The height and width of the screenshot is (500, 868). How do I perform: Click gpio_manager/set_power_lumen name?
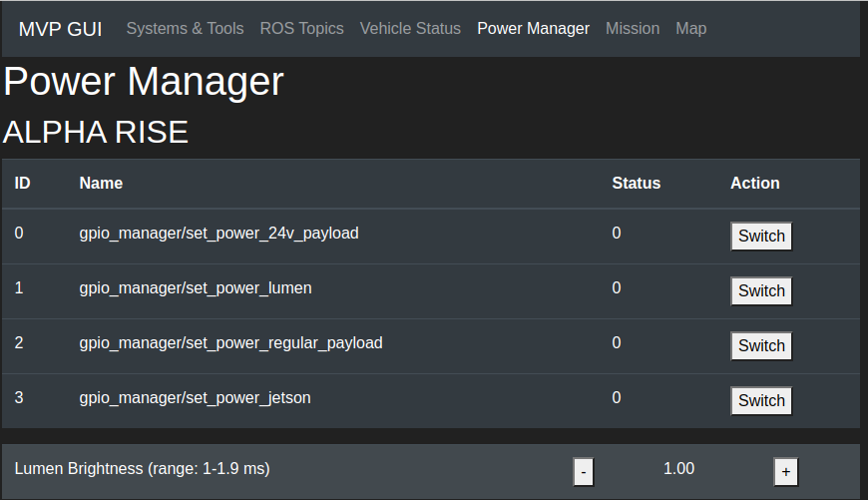[196, 288]
